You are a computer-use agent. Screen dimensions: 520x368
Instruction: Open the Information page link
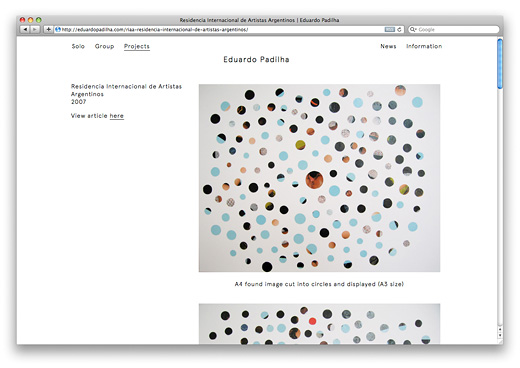pos(424,46)
